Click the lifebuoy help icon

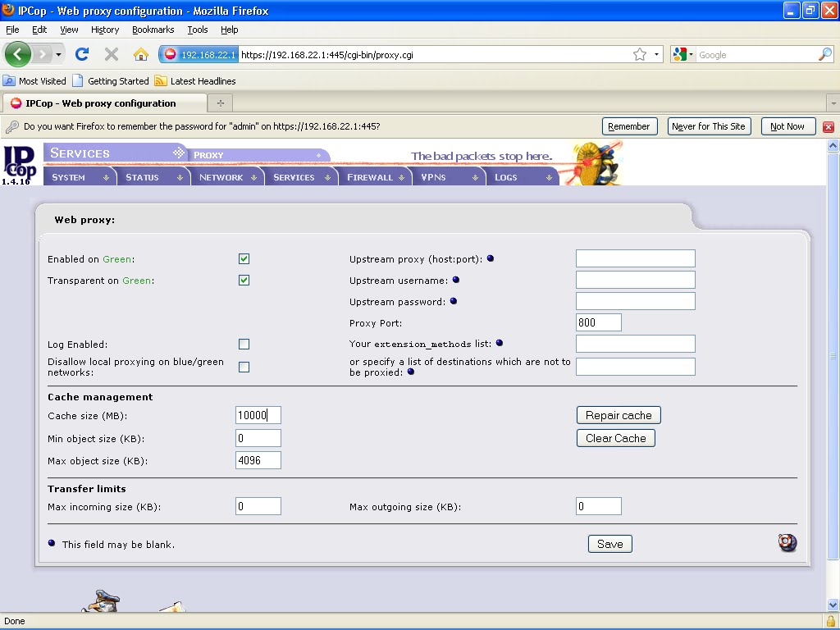[x=787, y=543]
